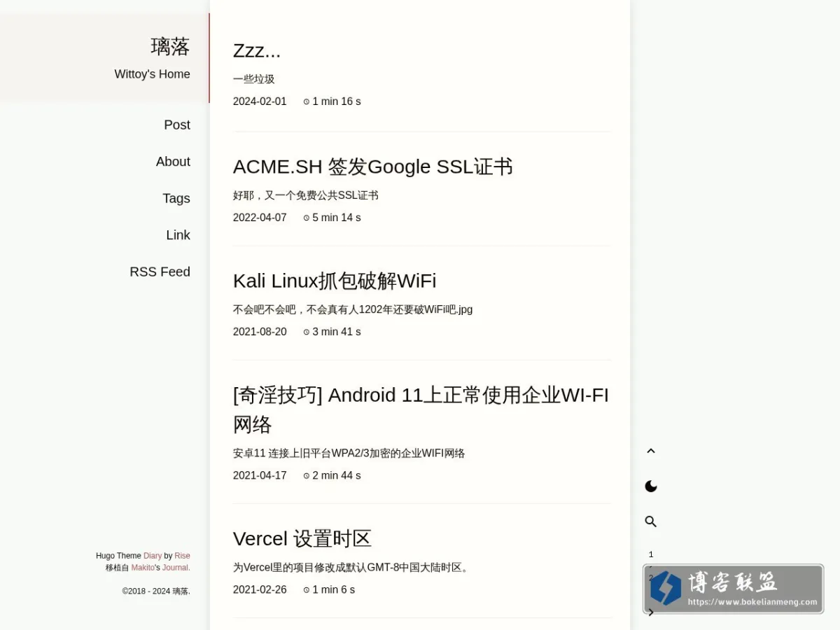
Task: Click reading time 2 min 44 s
Action: pyautogui.click(x=332, y=475)
